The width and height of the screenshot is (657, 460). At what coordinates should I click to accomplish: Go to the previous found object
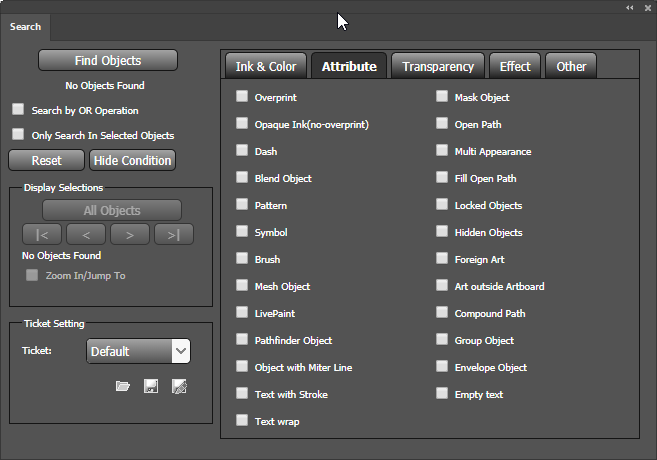[86, 235]
